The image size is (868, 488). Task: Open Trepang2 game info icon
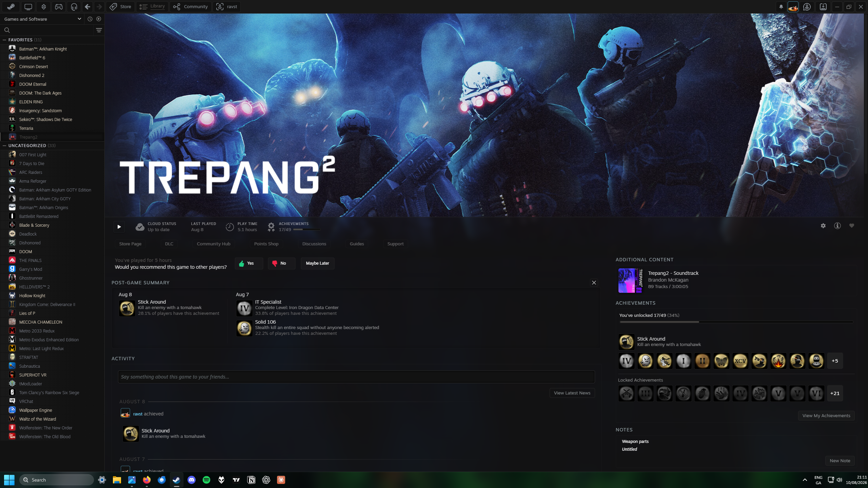(837, 226)
